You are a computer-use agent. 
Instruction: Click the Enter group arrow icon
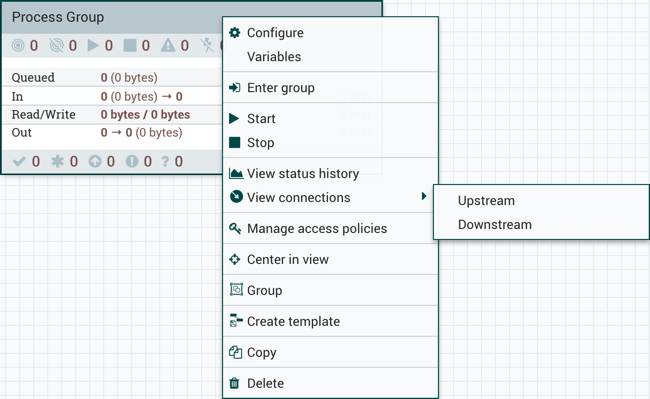[x=235, y=88]
